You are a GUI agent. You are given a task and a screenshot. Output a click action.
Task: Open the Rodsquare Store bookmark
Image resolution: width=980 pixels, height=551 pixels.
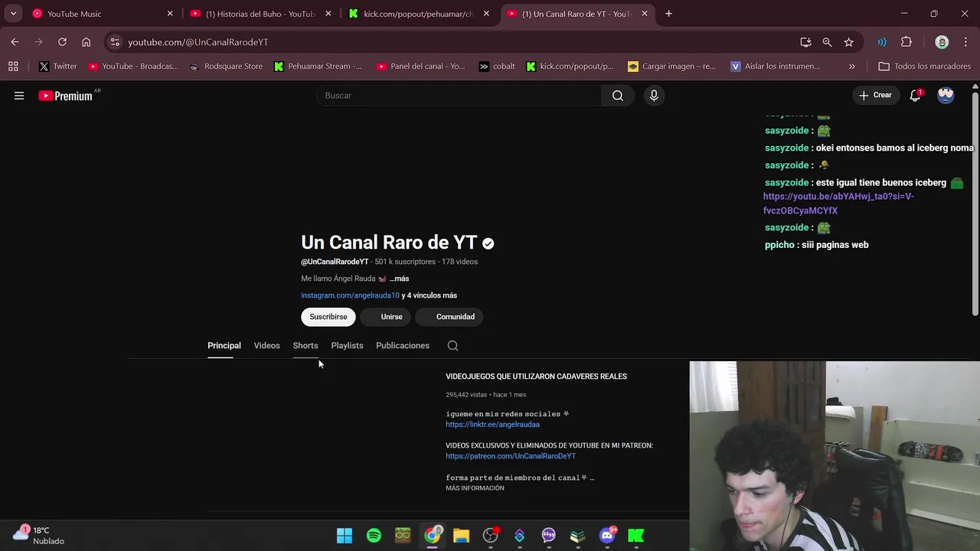pyautogui.click(x=226, y=67)
